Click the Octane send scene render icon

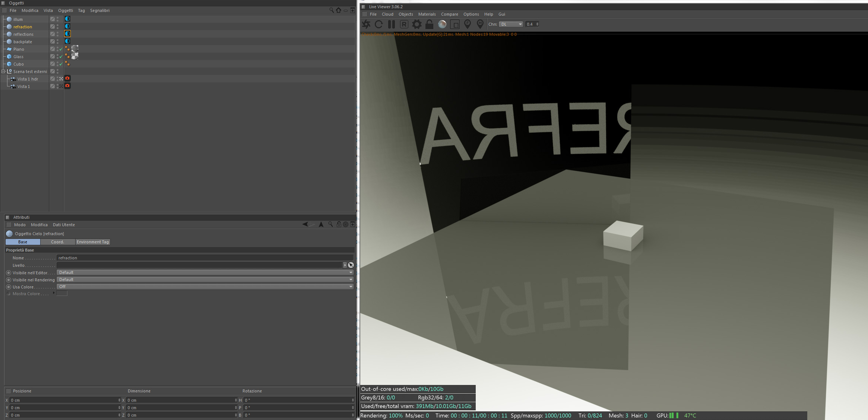[x=366, y=25]
